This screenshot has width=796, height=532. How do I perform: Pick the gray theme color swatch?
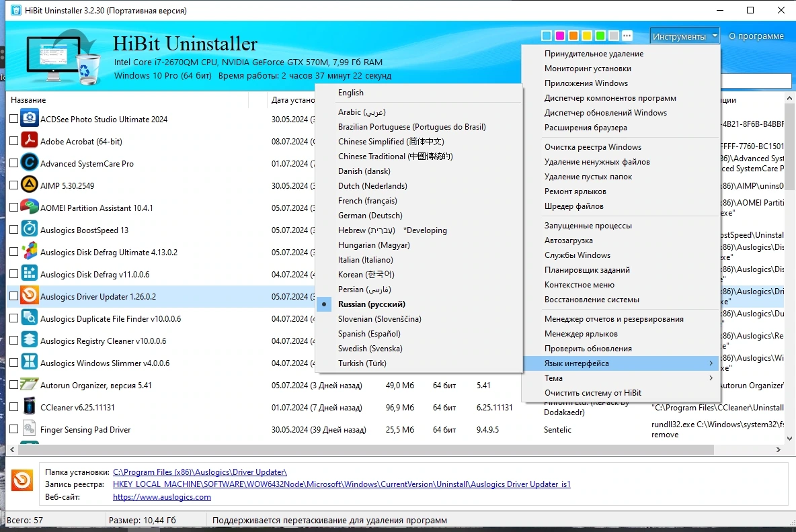coord(614,36)
